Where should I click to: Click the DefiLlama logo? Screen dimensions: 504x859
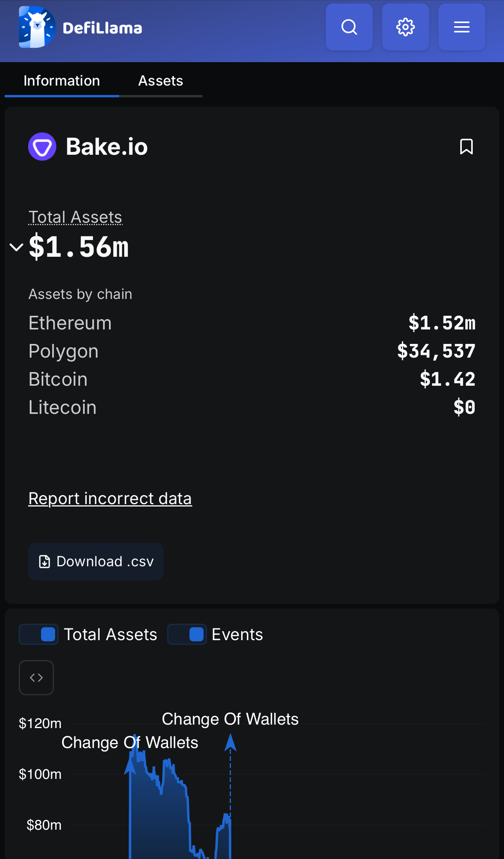81,27
